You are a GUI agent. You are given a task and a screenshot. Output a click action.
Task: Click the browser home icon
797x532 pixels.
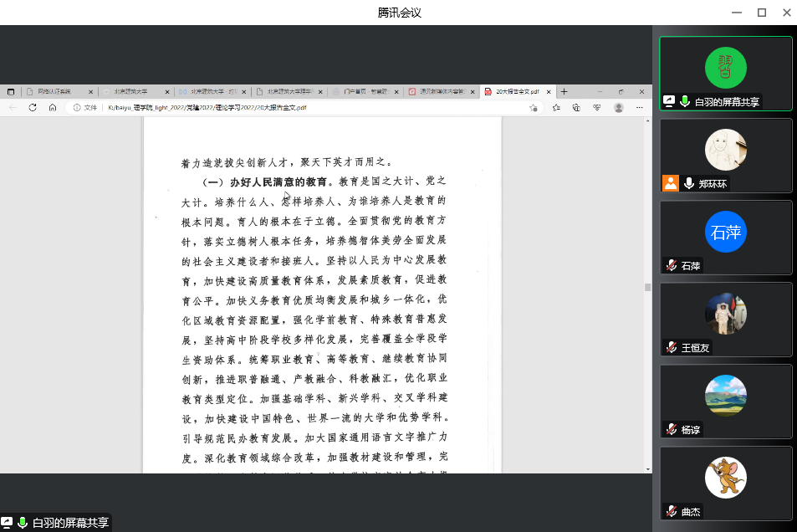(53, 108)
